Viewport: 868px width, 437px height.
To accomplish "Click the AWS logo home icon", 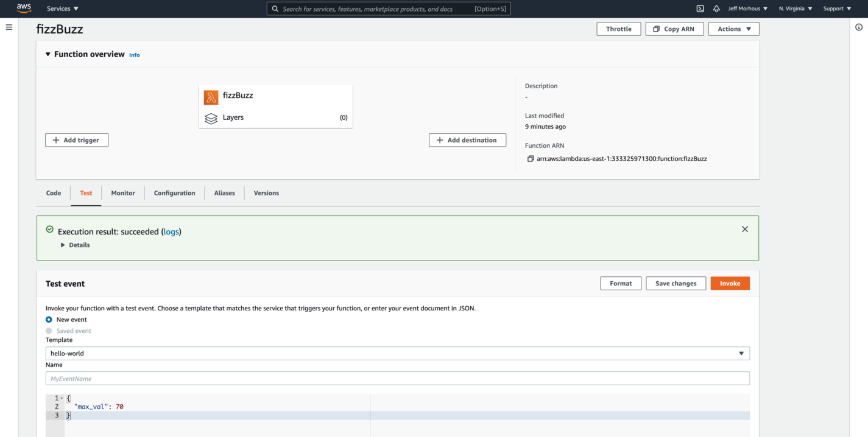I will pos(24,9).
